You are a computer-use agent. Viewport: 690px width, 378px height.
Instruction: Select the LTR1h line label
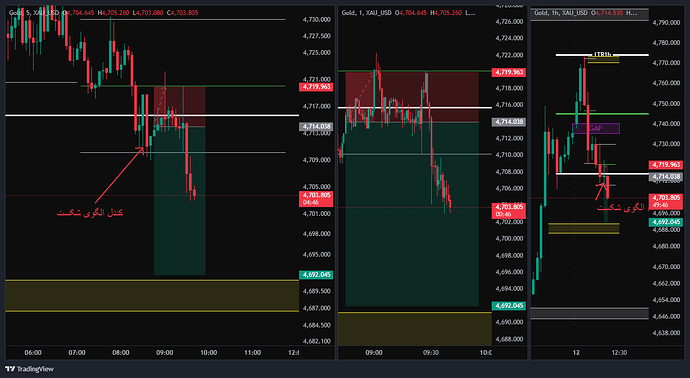pos(602,55)
